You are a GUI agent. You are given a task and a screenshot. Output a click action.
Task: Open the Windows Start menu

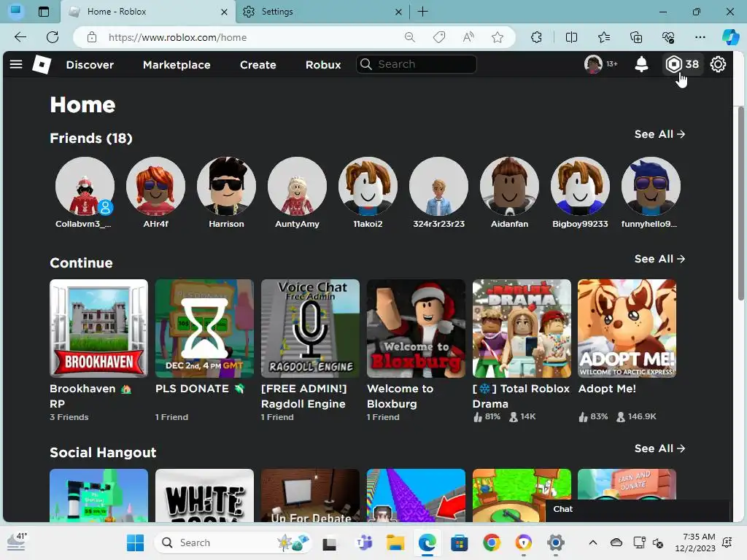(x=135, y=542)
